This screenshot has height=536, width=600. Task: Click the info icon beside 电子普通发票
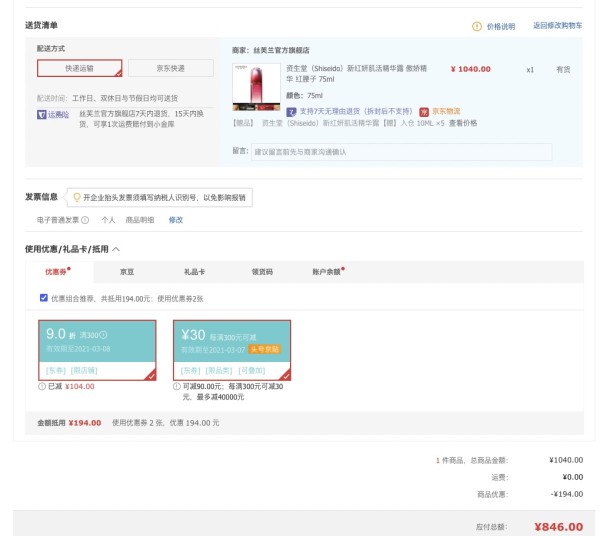(85, 220)
